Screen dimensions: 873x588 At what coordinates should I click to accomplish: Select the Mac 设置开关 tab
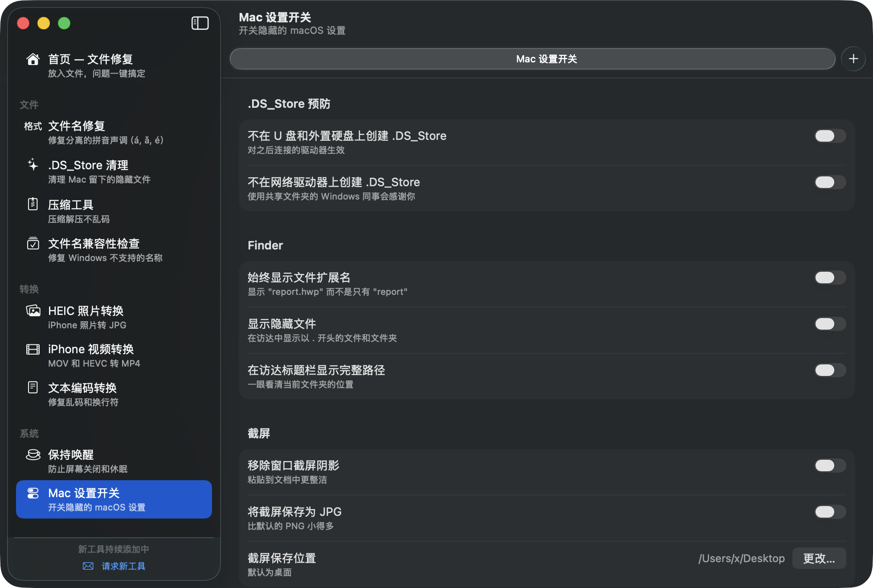coord(533,59)
